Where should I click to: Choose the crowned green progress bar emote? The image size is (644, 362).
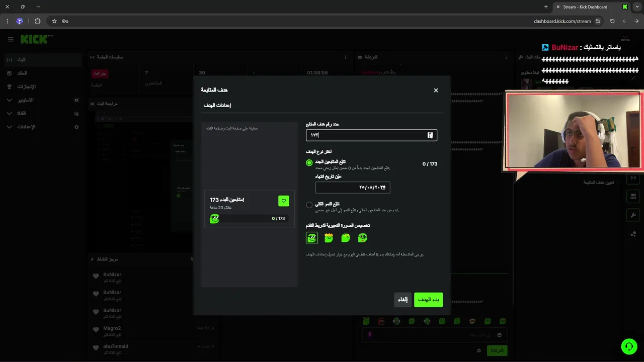[x=329, y=238]
